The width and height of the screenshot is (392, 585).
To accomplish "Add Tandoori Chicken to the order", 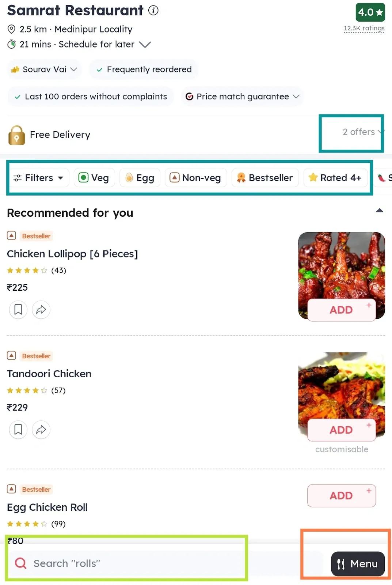I will coord(341,430).
